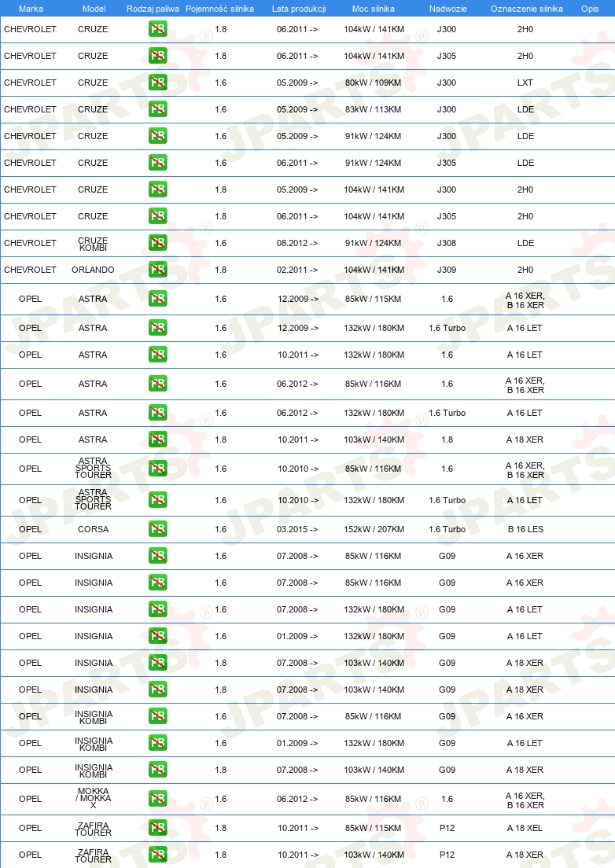Click the Nadwozie column header
The image size is (615, 868).
tap(447, 9)
